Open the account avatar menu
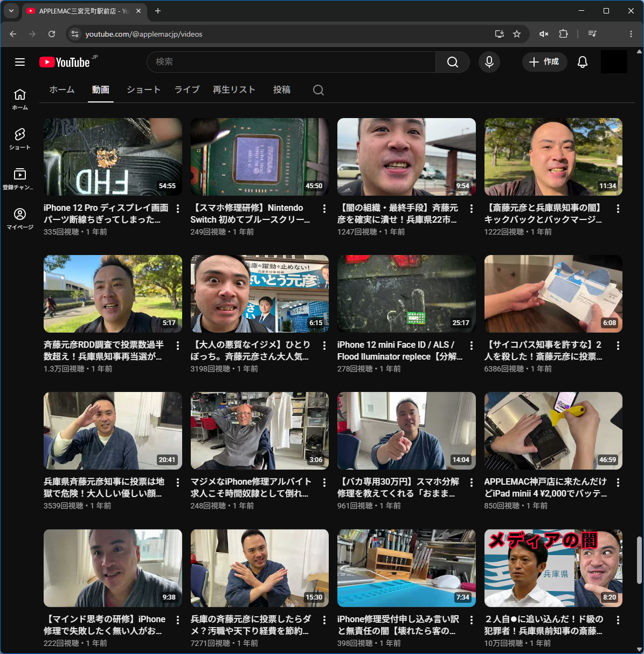The image size is (644, 654). click(614, 62)
